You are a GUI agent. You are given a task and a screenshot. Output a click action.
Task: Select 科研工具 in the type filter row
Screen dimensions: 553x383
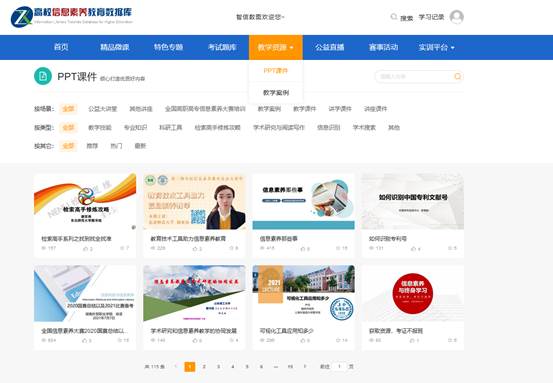(x=171, y=127)
